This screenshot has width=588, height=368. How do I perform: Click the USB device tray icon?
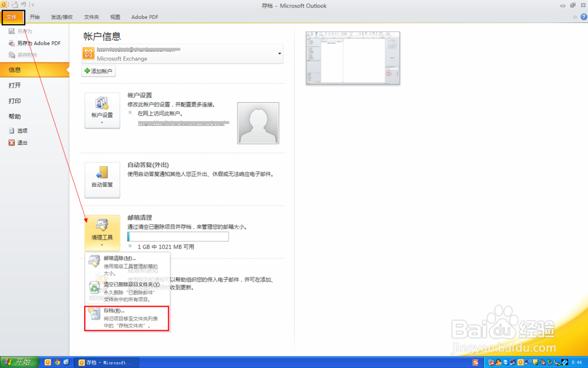click(x=557, y=363)
